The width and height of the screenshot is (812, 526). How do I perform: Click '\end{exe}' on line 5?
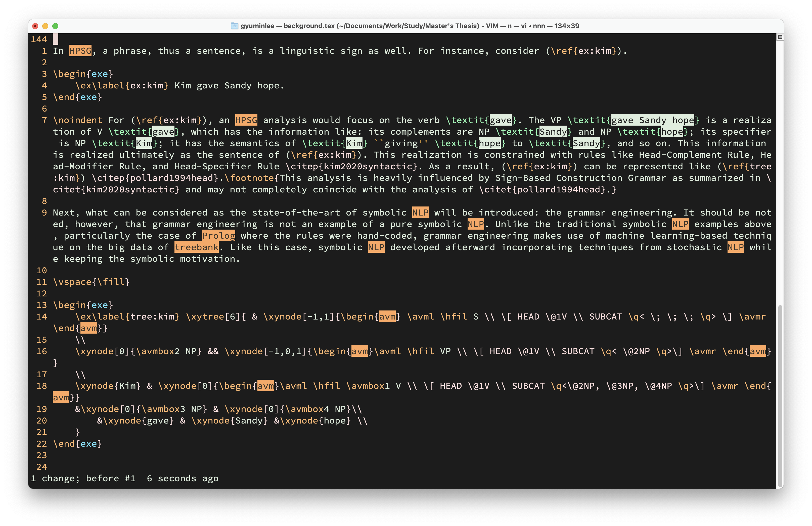77,97
